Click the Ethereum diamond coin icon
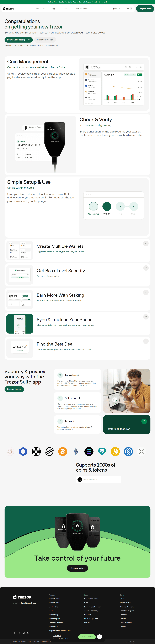The height and width of the screenshot is (644, 155). click(76, 452)
